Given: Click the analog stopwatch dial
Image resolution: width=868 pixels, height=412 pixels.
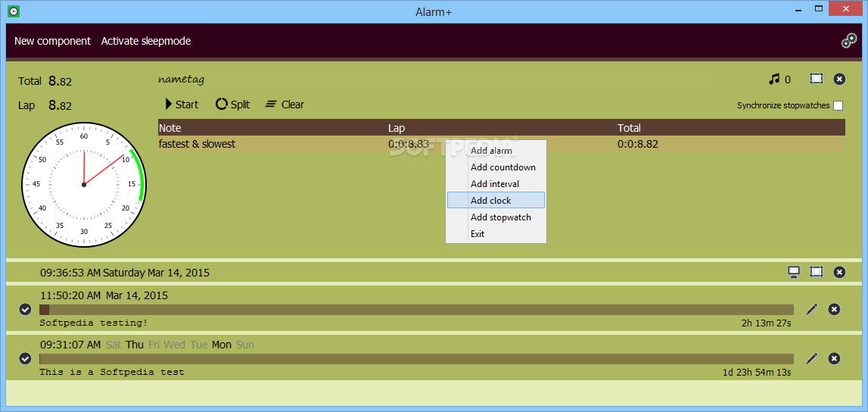Looking at the screenshot, I should click(x=83, y=184).
